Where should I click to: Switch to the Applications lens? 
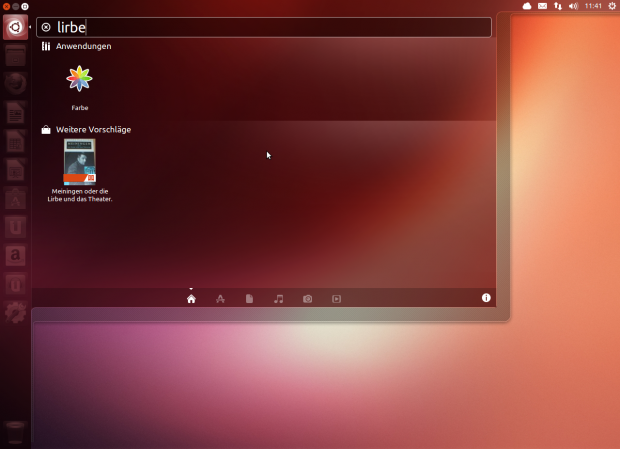click(220, 299)
